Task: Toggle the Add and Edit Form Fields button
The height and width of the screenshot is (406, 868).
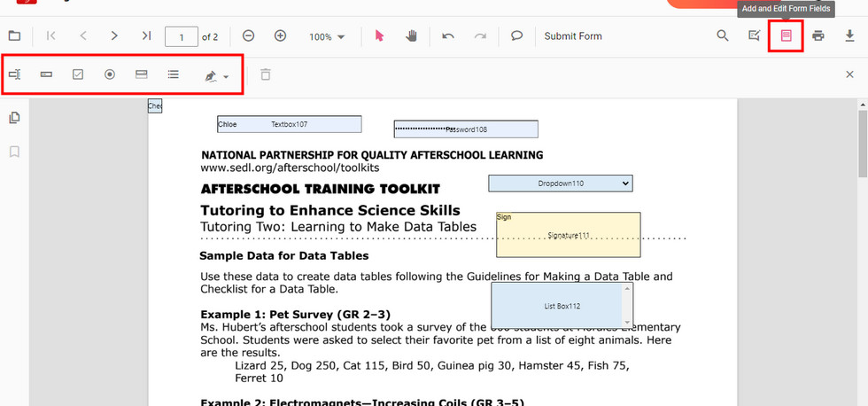Action: tap(786, 36)
